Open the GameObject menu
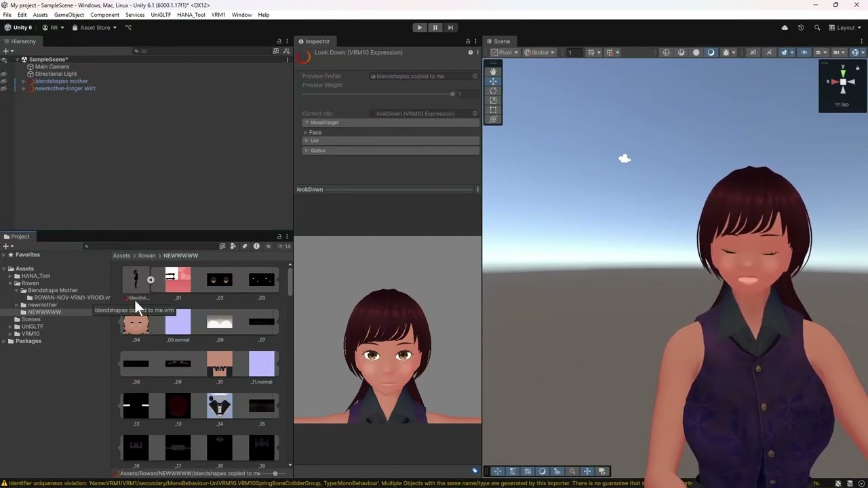Viewport: 868px width, 488px height. click(68, 15)
